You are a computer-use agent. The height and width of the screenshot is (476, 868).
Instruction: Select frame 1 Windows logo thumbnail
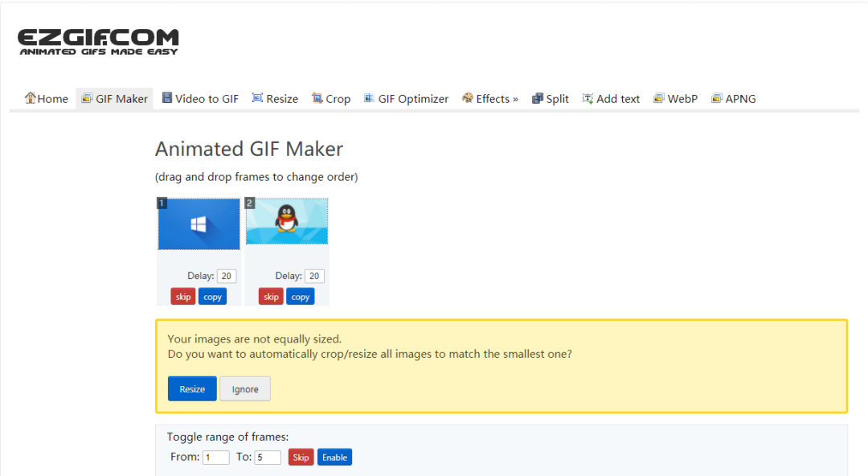click(x=199, y=224)
